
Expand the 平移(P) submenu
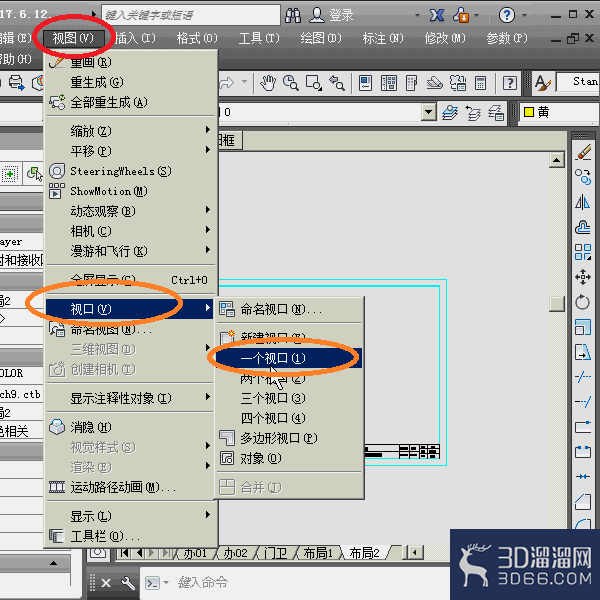pyautogui.click(x=130, y=151)
